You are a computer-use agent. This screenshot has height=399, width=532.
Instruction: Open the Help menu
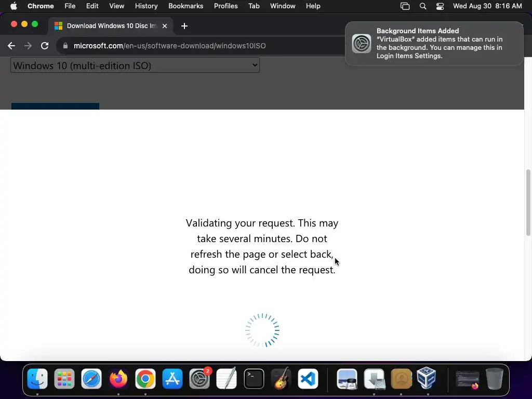click(313, 6)
